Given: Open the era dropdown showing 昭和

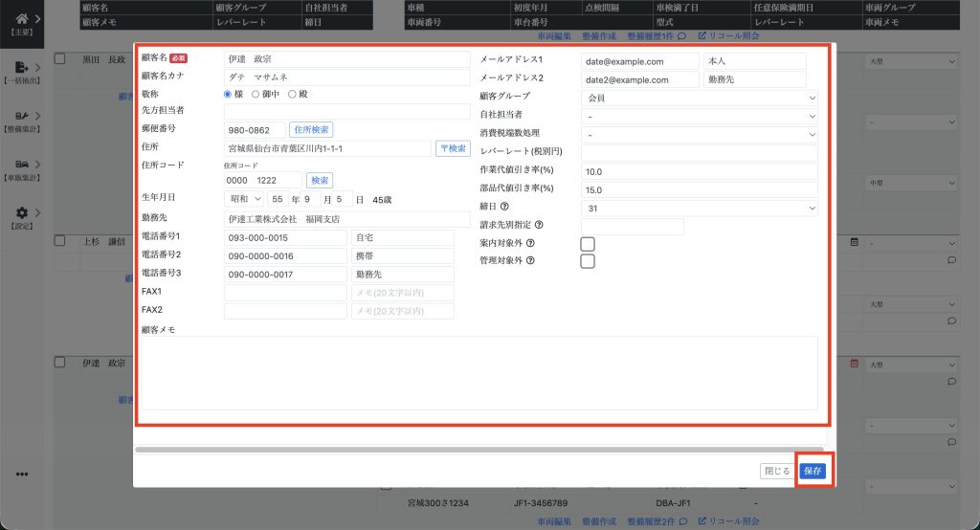Looking at the screenshot, I should 243,199.
